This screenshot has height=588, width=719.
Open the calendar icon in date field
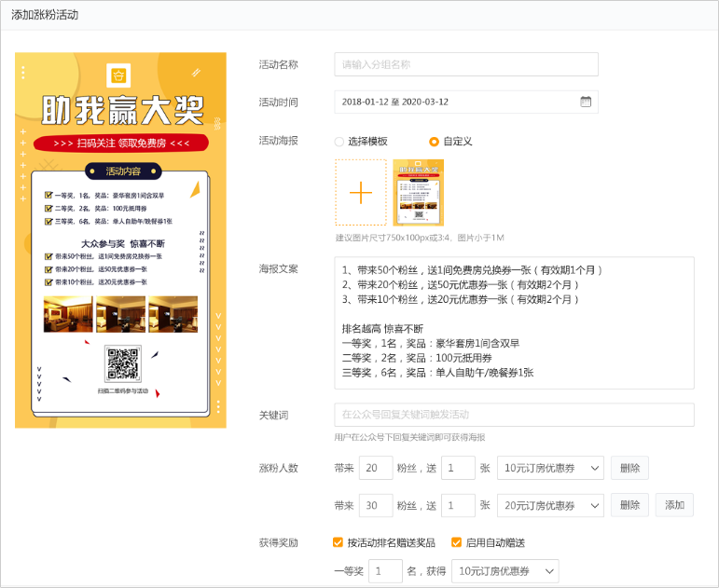point(585,102)
